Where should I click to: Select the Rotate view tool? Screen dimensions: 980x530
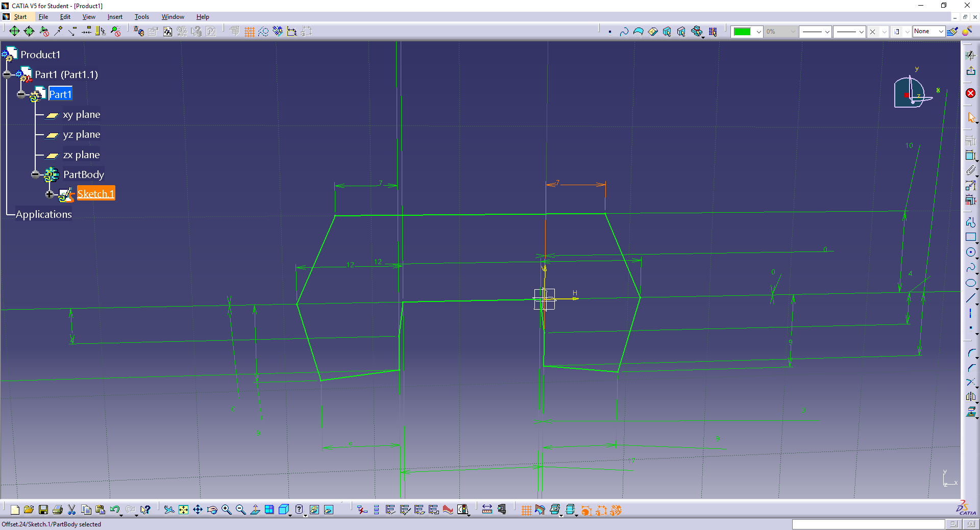[x=212, y=510]
